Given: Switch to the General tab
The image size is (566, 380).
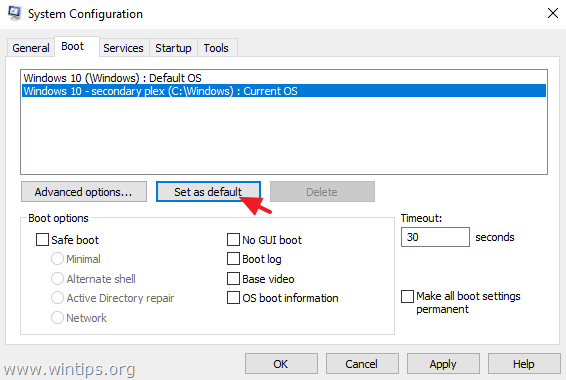Looking at the screenshot, I should point(31,48).
